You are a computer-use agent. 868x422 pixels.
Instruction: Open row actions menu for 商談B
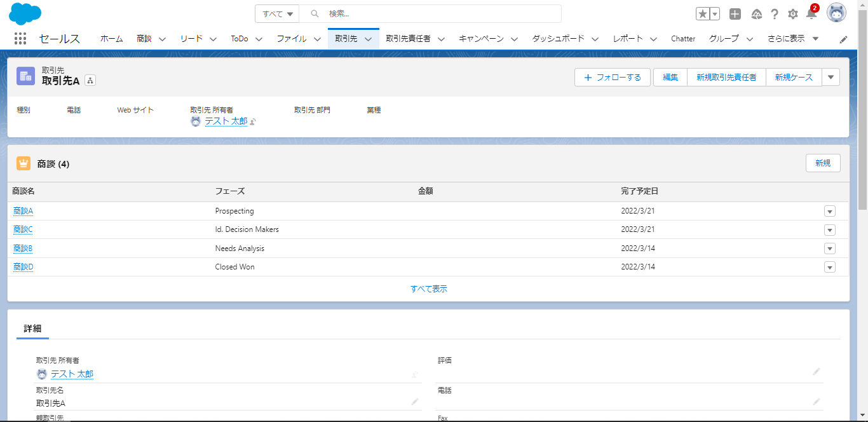830,248
